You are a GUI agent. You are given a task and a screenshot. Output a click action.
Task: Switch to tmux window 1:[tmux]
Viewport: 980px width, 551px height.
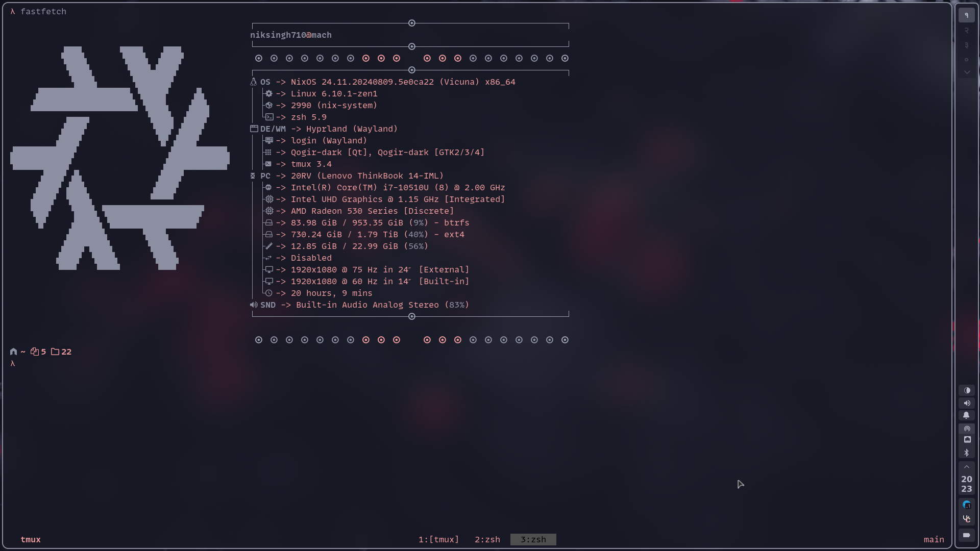pos(438,539)
